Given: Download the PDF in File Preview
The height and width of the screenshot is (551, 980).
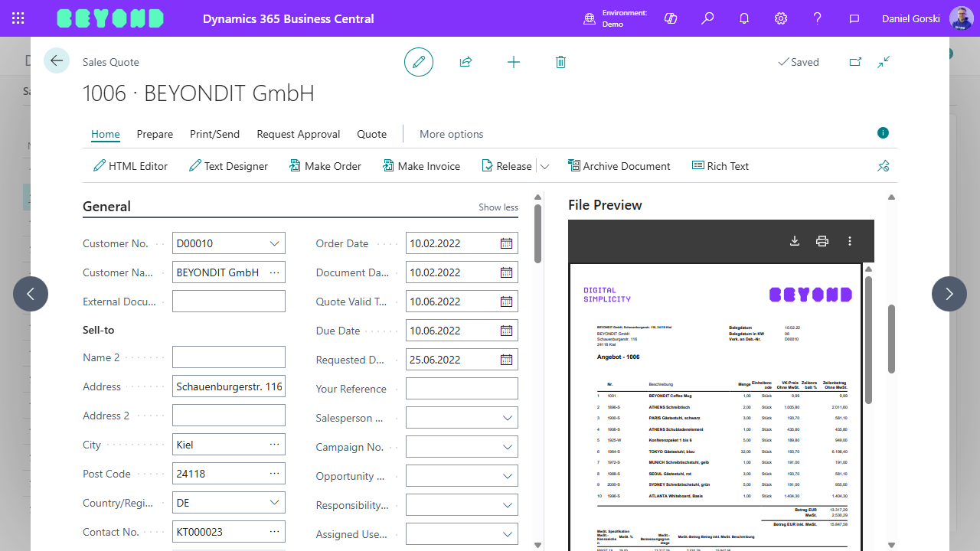Looking at the screenshot, I should pos(795,241).
